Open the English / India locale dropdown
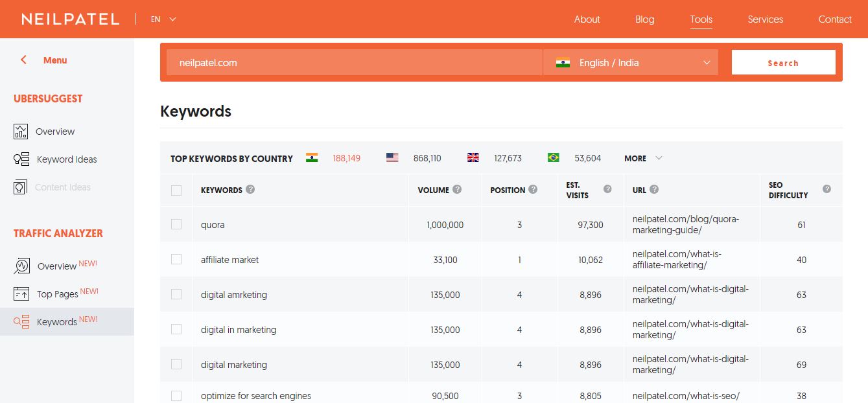Image resolution: width=868 pixels, height=403 pixels. click(631, 63)
